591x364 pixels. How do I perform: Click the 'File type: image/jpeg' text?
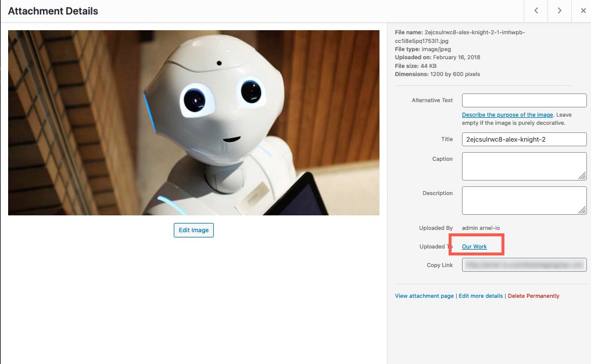coord(422,49)
